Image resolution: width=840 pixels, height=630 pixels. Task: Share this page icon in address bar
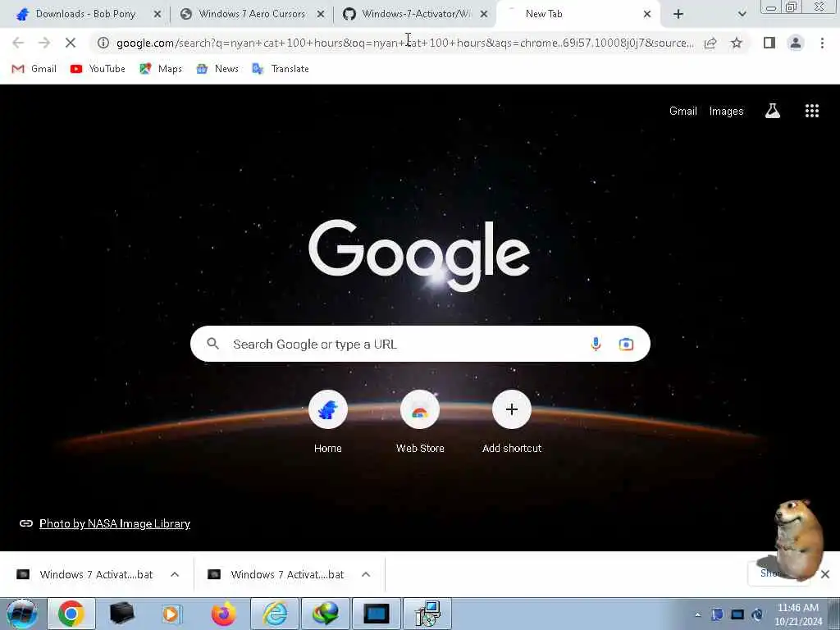pos(710,43)
